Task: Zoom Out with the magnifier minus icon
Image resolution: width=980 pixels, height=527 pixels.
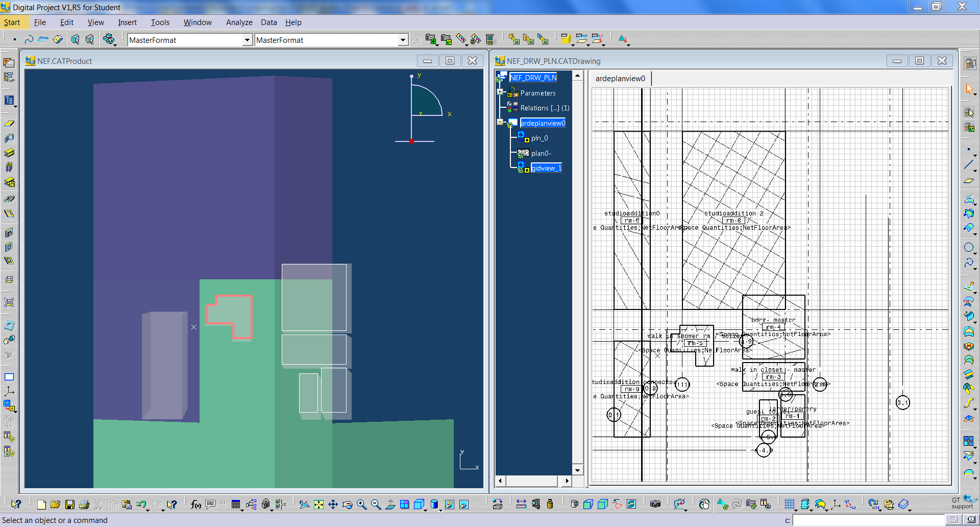Action: click(x=376, y=505)
